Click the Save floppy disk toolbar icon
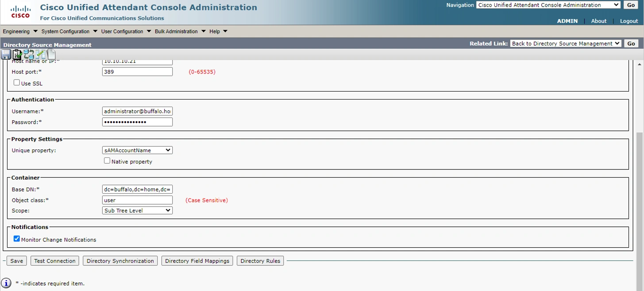Viewport: 644px width, 291px height. (x=6, y=54)
